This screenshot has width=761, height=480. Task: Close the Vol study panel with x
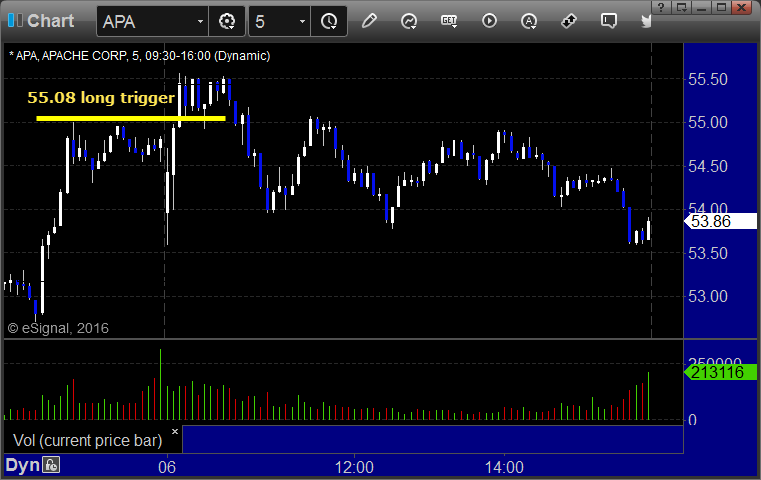click(175, 431)
